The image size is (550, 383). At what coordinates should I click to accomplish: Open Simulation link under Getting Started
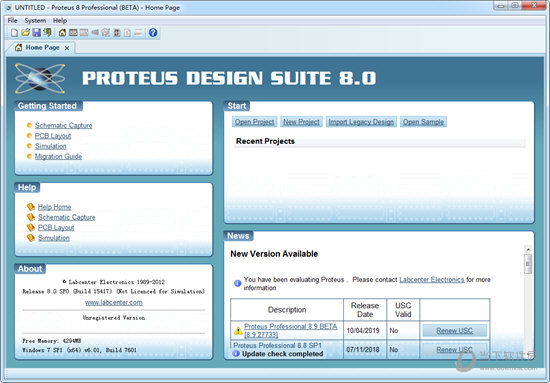click(51, 146)
